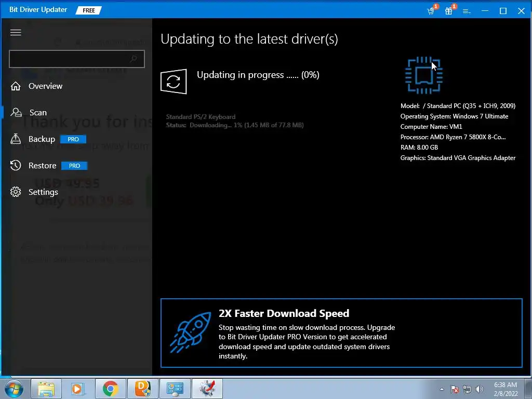
Task: Click the network tray icon
Action: [x=467, y=389]
